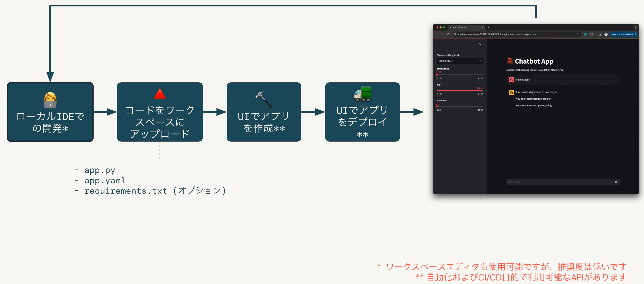
Task: Click the Max tokens maximum '1024'
Action: [480, 110]
